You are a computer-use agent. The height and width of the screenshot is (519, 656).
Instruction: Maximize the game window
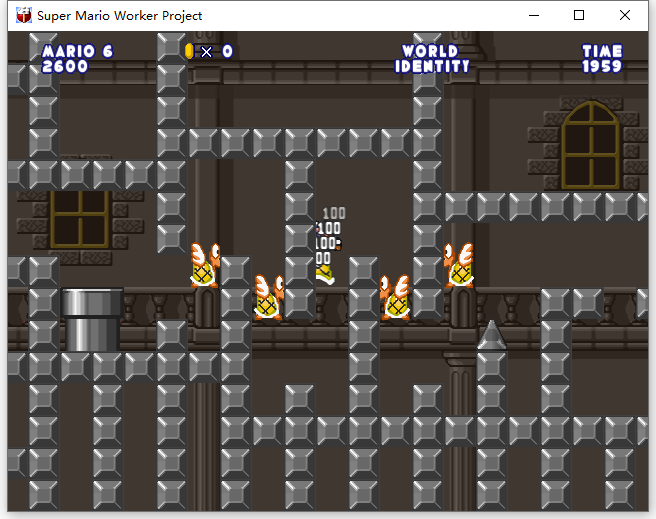579,15
